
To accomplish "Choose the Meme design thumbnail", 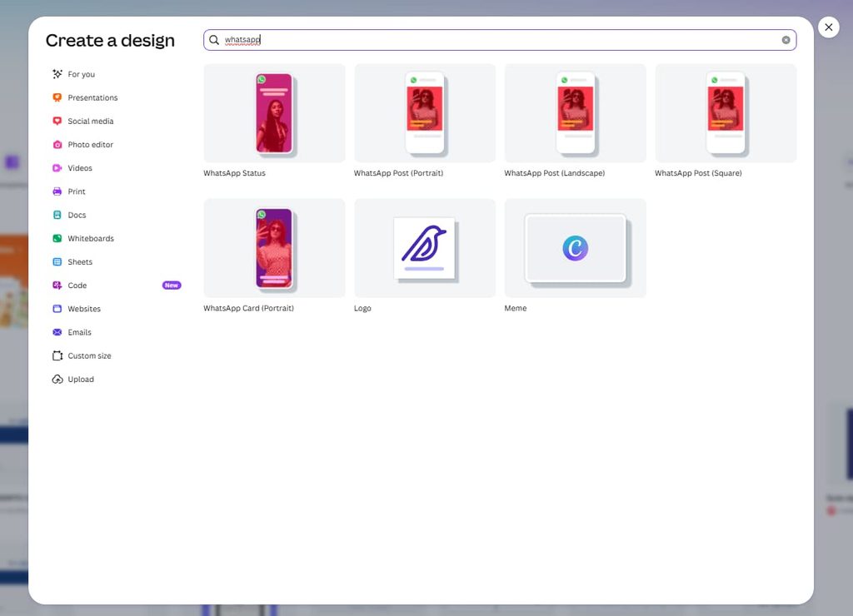I will coord(575,248).
